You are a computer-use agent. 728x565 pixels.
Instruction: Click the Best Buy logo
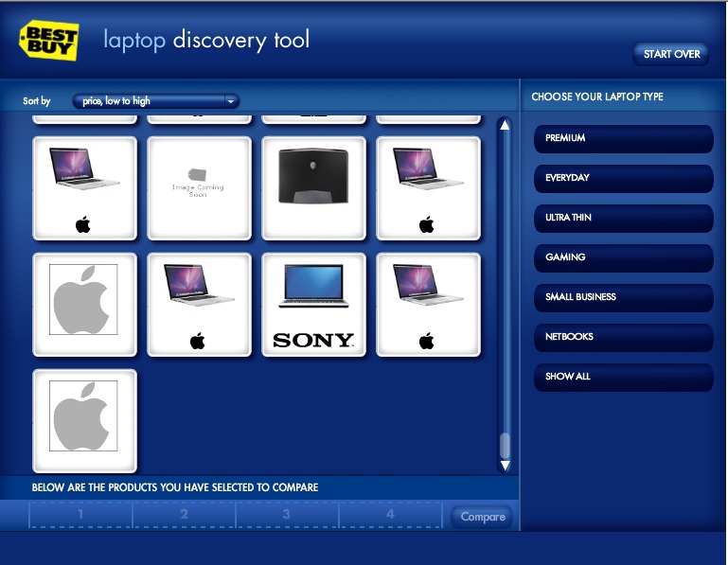click(x=49, y=40)
